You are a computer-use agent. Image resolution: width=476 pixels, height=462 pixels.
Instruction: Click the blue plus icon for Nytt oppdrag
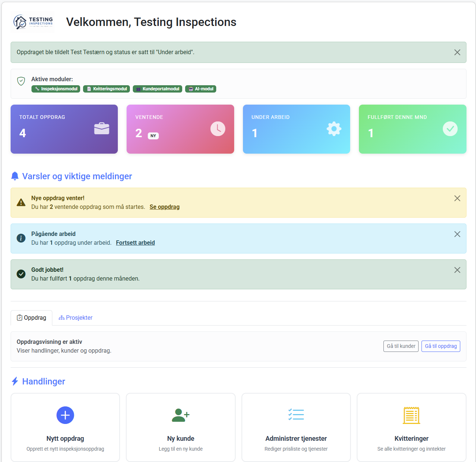click(65, 415)
